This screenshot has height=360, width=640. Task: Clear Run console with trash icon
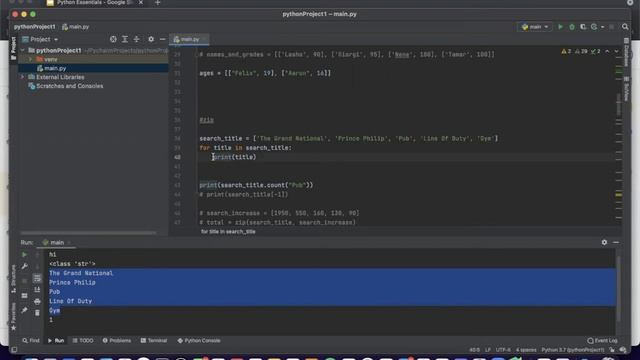pos(37,313)
